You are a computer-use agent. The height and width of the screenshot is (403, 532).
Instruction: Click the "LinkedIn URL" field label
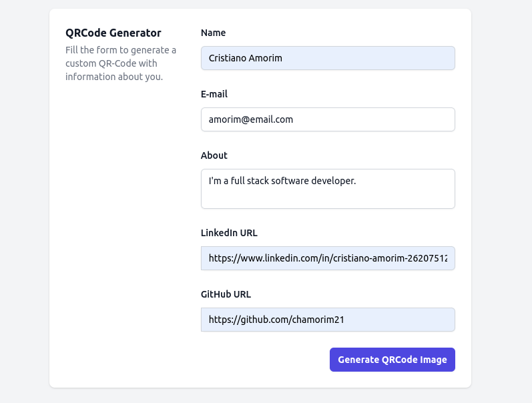[229, 233]
